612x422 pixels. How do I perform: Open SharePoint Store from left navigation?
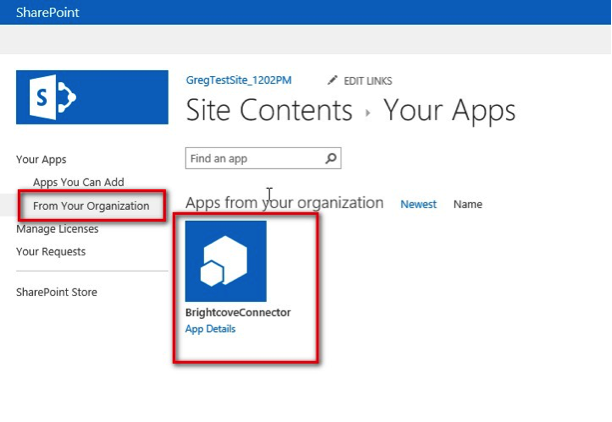(x=57, y=292)
